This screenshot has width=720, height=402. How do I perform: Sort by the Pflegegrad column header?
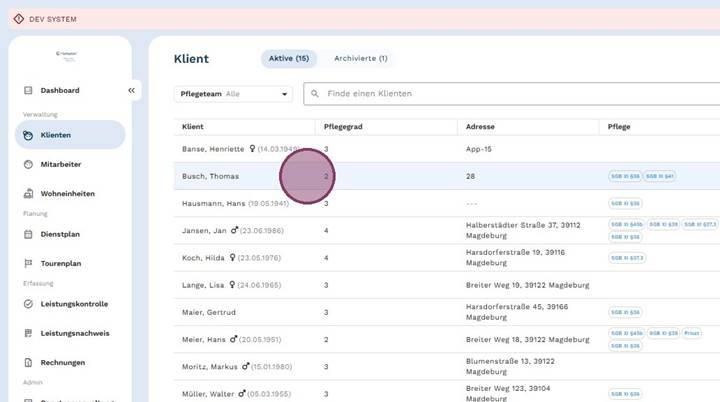pos(343,127)
